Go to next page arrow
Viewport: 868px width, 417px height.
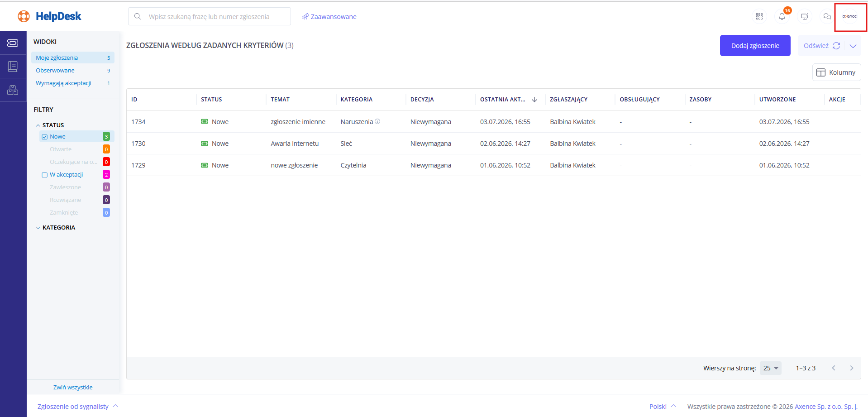pyautogui.click(x=852, y=368)
